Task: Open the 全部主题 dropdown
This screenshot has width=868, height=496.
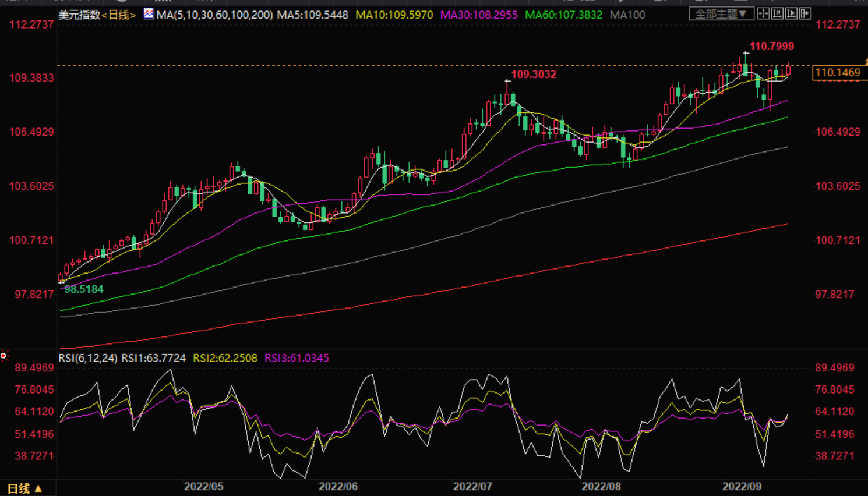Action: pyautogui.click(x=721, y=13)
